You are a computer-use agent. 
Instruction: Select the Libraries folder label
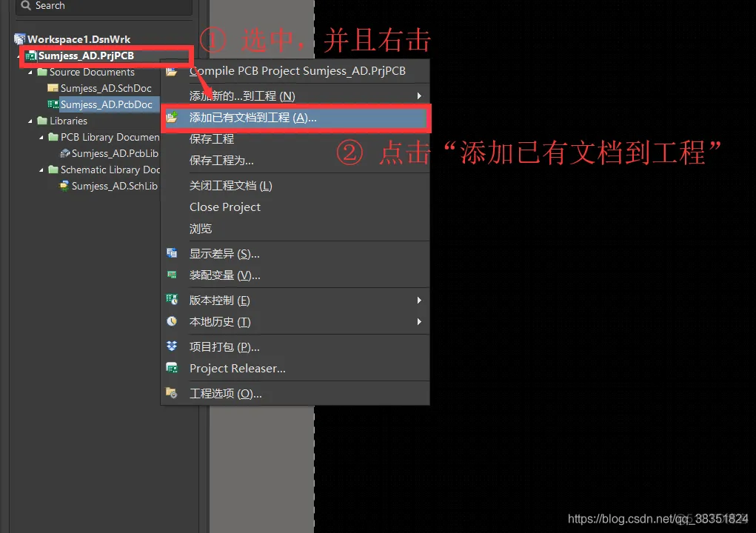68,121
